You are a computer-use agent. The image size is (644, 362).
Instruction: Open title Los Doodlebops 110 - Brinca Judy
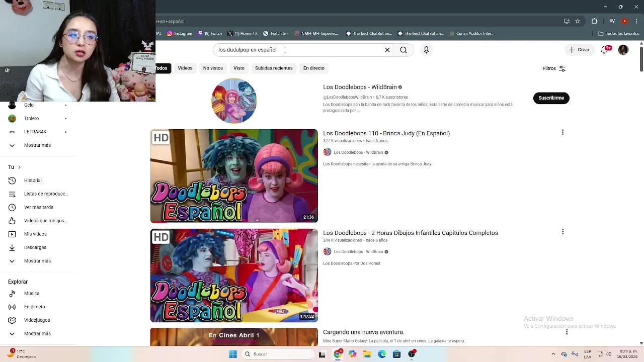pyautogui.click(x=386, y=133)
